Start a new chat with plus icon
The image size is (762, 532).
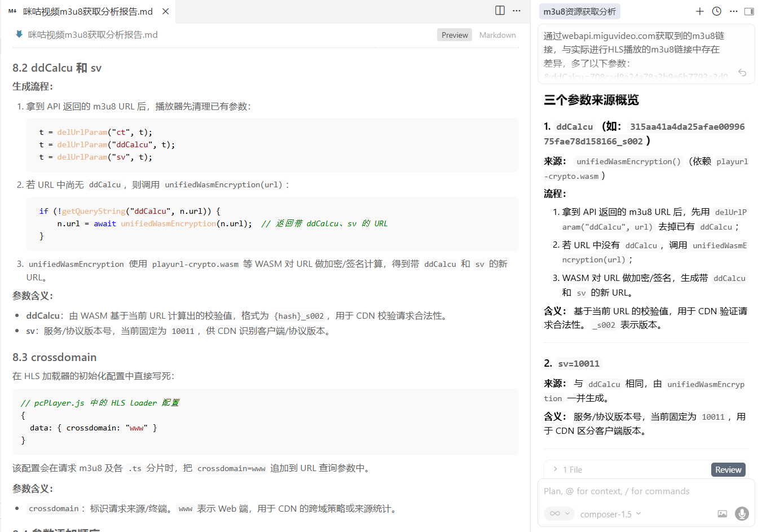point(700,11)
